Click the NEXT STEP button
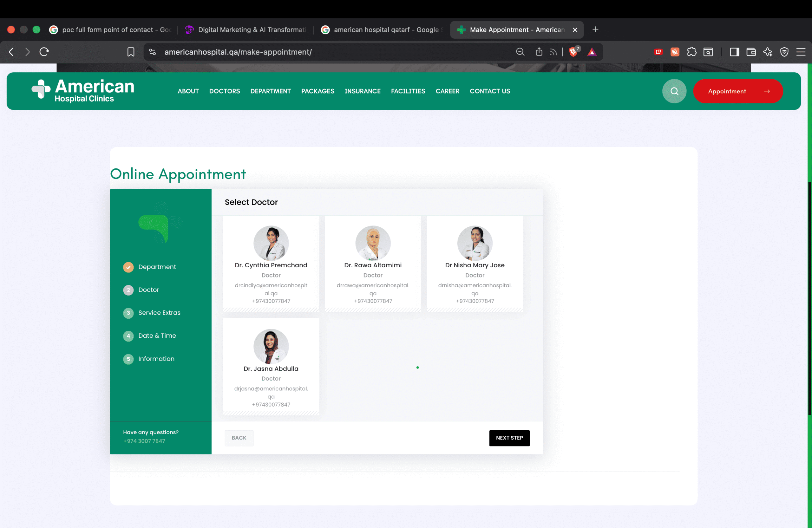 click(509, 438)
